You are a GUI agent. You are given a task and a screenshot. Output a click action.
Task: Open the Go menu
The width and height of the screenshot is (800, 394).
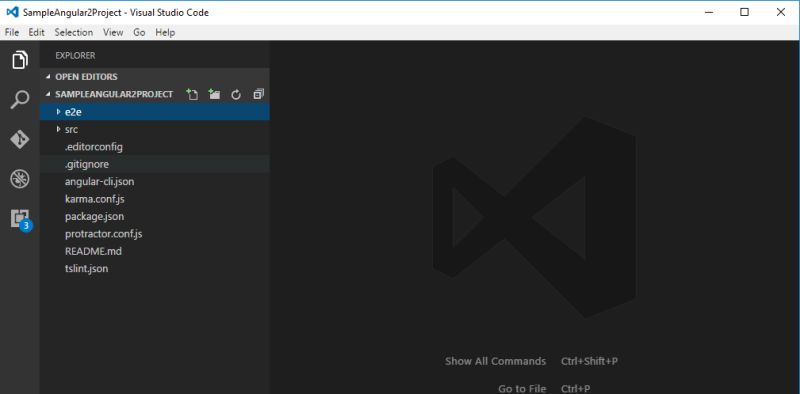pos(139,32)
